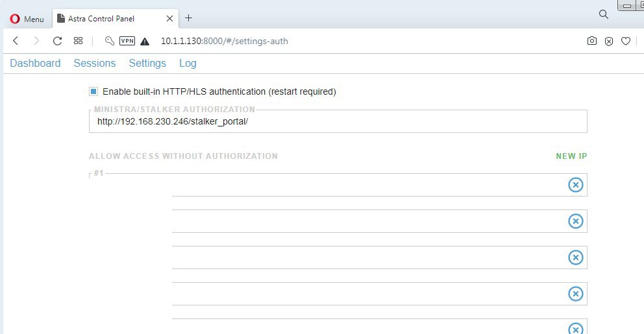Remove the second IP entry row
The width and height of the screenshot is (644, 334).
click(x=575, y=221)
